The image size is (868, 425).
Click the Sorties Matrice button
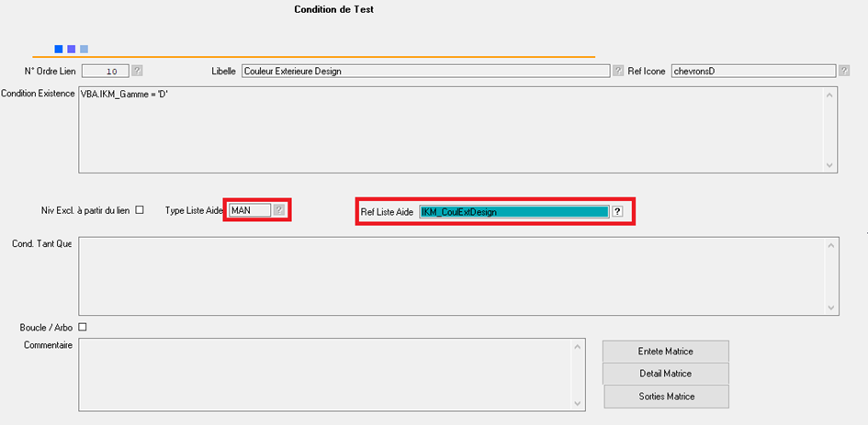point(665,397)
